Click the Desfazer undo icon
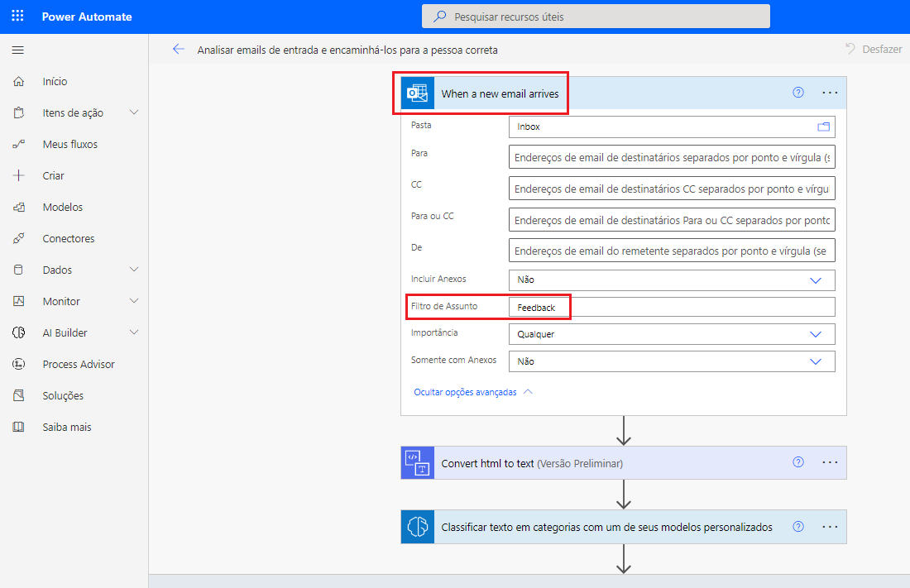Image resolution: width=910 pixels, height=588 pixels. pyautogui.click(x=850, y=49)
